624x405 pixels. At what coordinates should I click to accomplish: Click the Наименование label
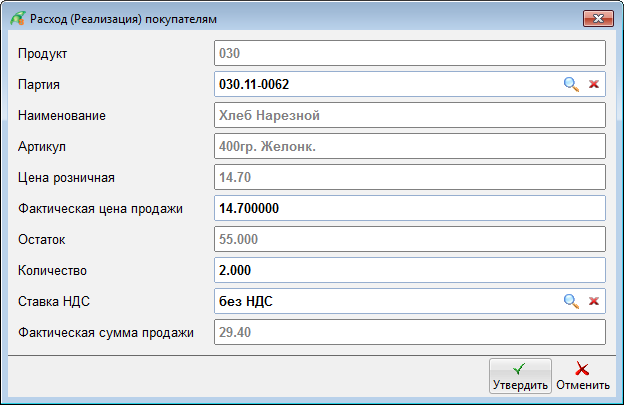(62, 115)
